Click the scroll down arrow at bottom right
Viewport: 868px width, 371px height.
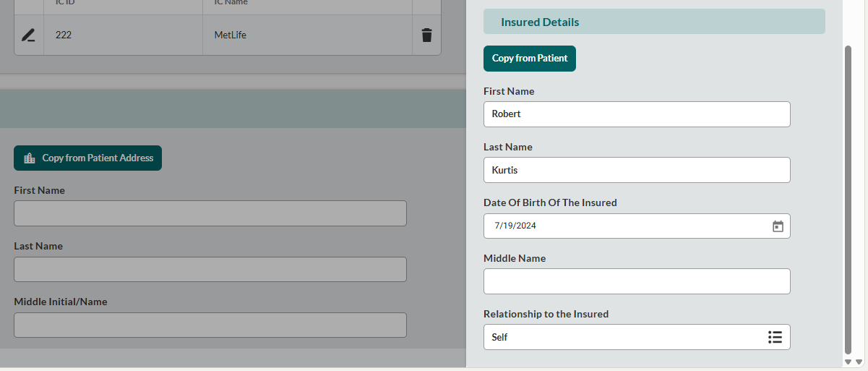click(859, 362)
